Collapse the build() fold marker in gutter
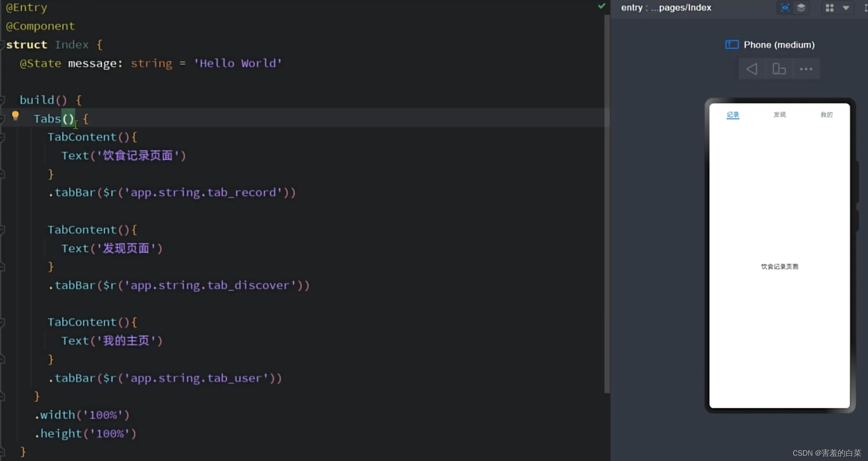 [x=2, y=100]
